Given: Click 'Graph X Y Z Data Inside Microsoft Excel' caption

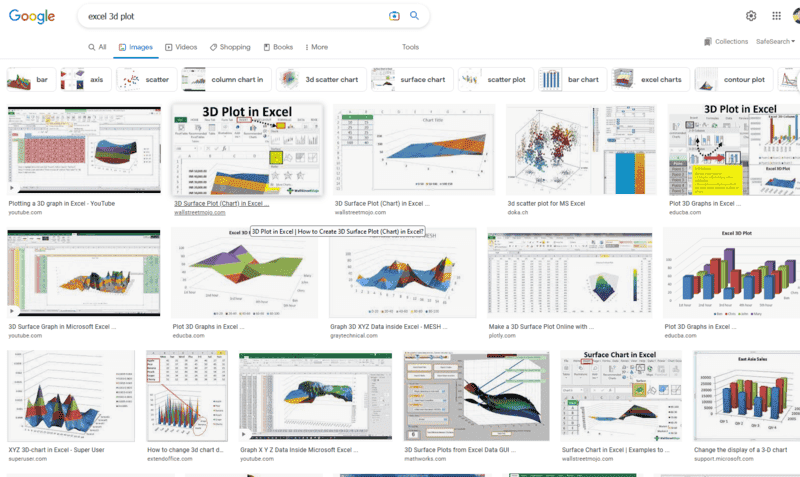Looking at the screenshot, I should (x=299, y=450).
